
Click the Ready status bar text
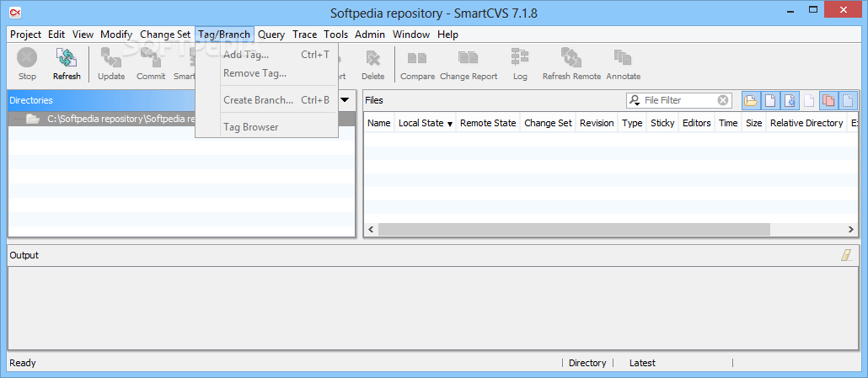coord(23,363)
